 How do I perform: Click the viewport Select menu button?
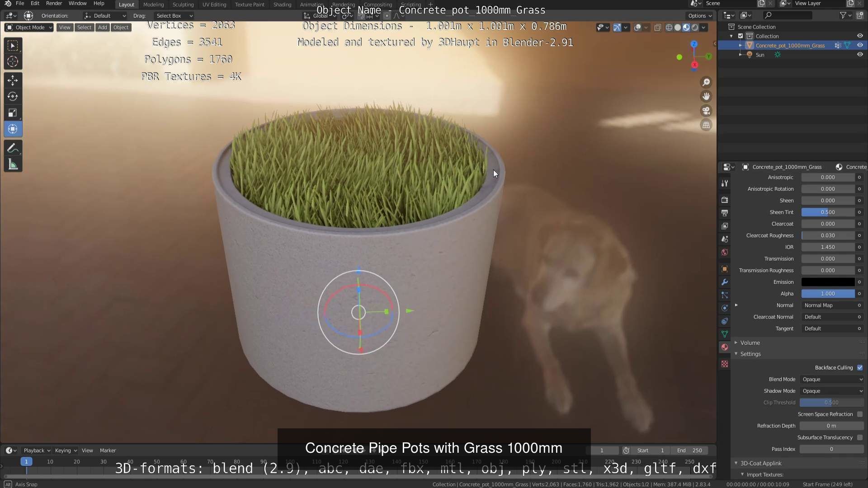click(84, 28)
